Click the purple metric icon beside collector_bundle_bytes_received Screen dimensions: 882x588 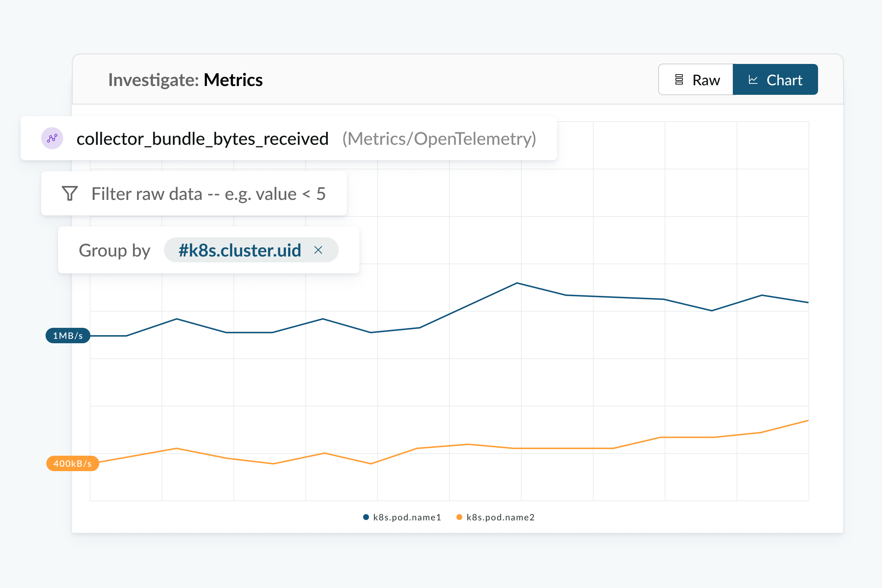coord(52,139)
